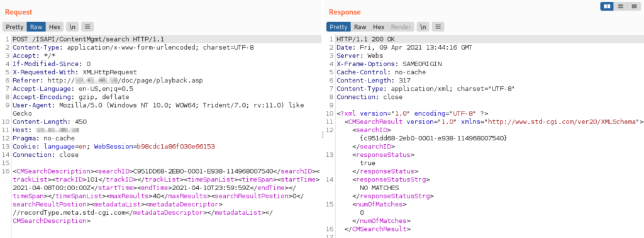
Task: Click the Server: Webs response header
Action: pyautogui.click(x=359, y=56)
